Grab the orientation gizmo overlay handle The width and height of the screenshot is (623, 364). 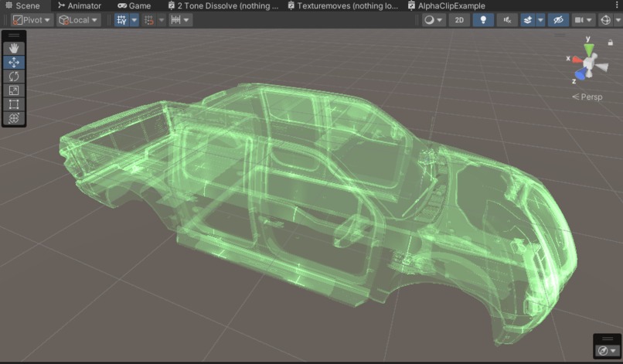(560, 35)
